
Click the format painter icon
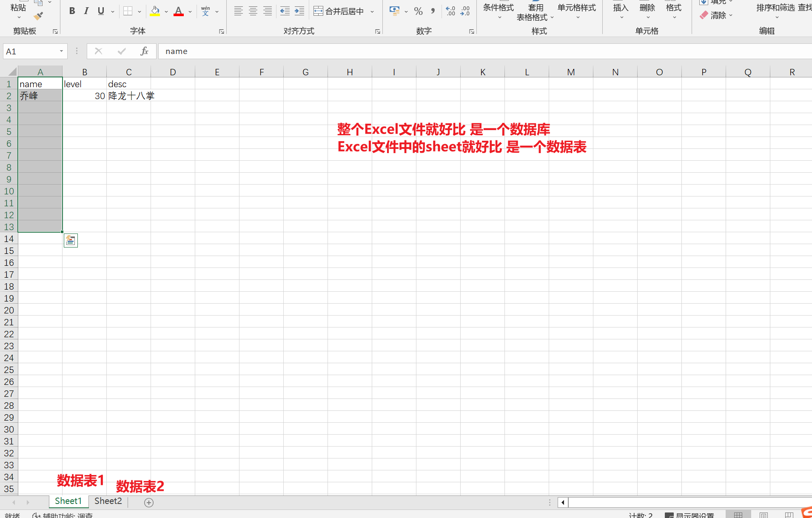point(39,15)
